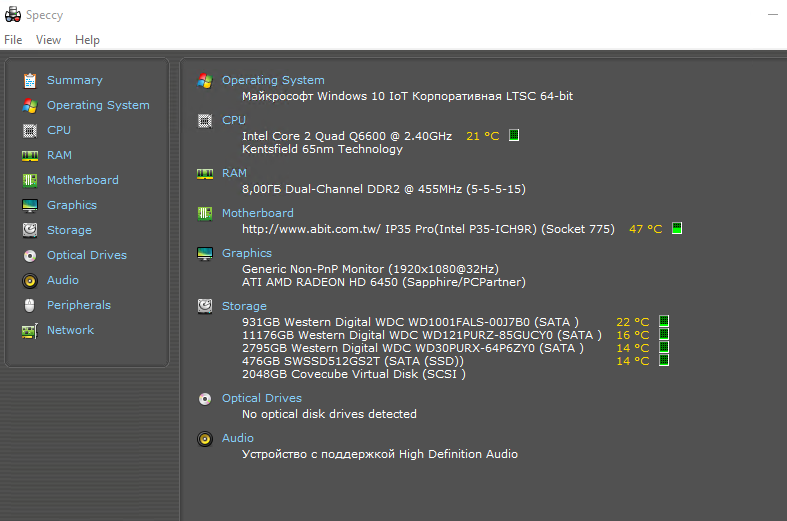Minimize the Speccy window
This screenshot has height=521, width=787.
[x=773, y=15]
